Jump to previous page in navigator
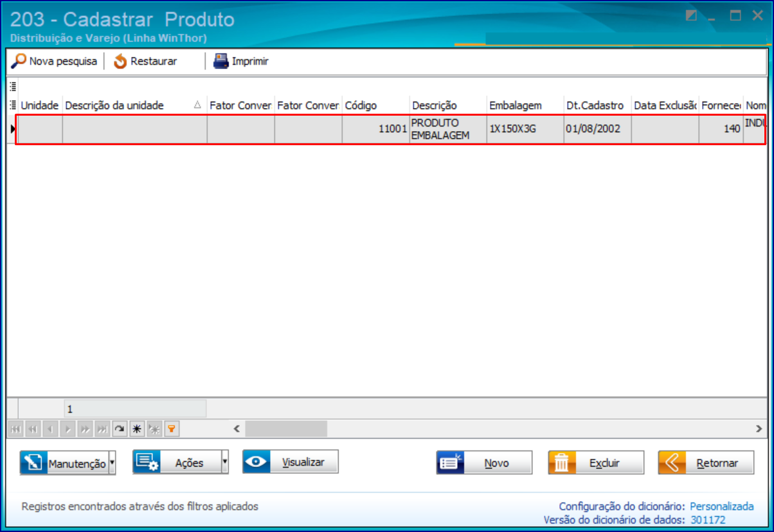Screen dimensions: 774x532 33,429
